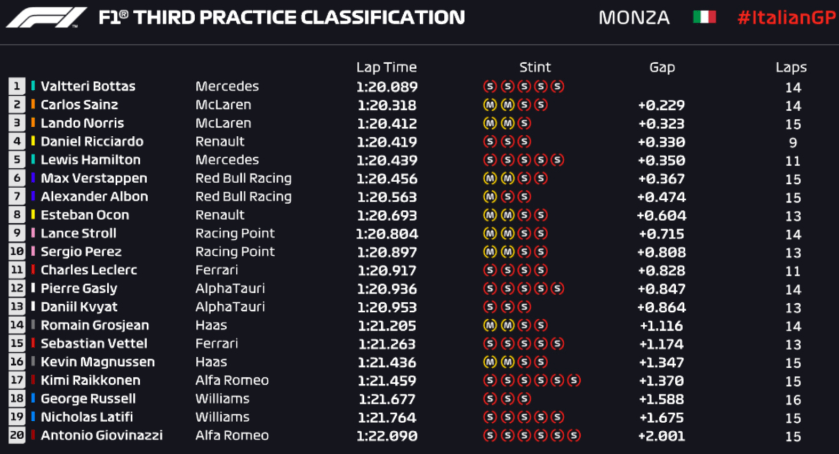Click the Lap Time column header
Image resolution: width=839 pixels, height=454 pixels.
386,67
